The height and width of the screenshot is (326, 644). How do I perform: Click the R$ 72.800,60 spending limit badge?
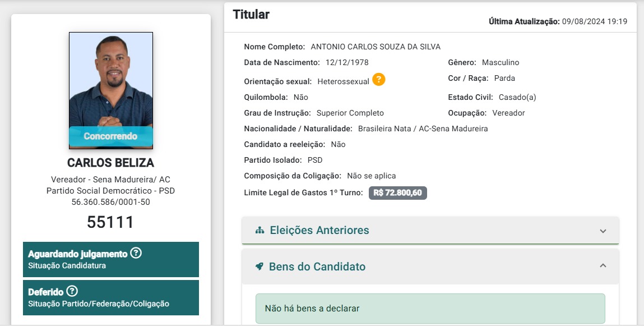coord(397,193)
